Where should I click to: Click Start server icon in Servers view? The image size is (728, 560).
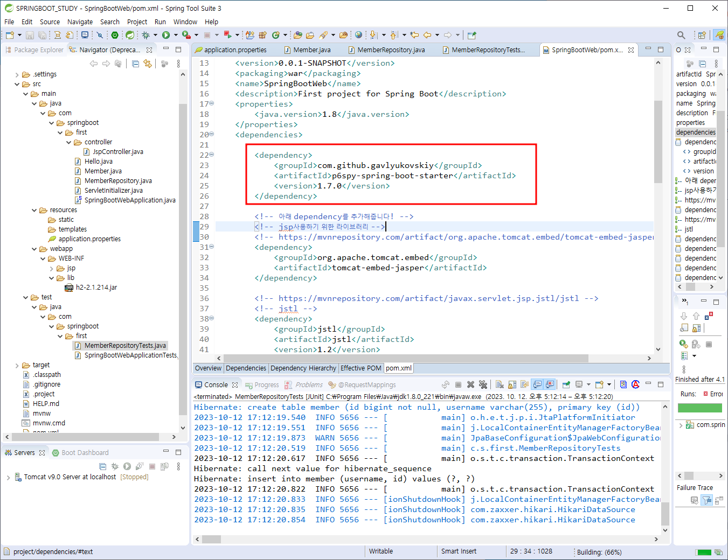point(127,466)
